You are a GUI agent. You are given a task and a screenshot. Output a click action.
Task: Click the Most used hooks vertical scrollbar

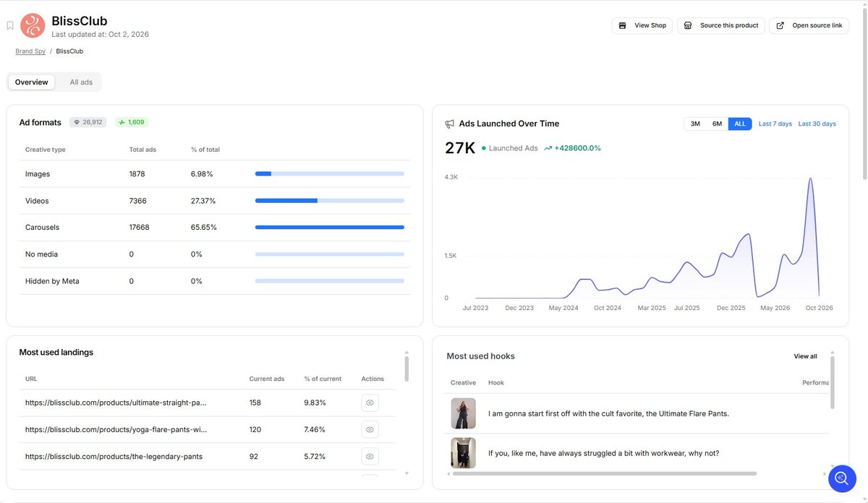coord(833,382)
